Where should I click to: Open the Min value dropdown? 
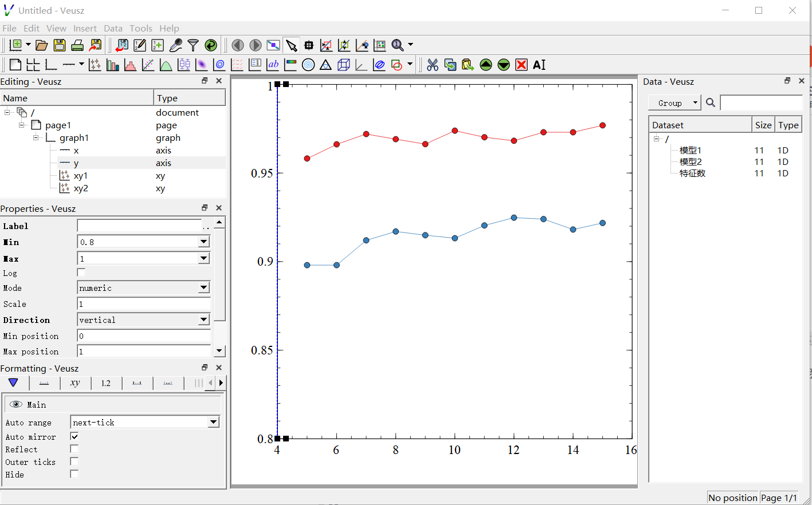point(203,242)
